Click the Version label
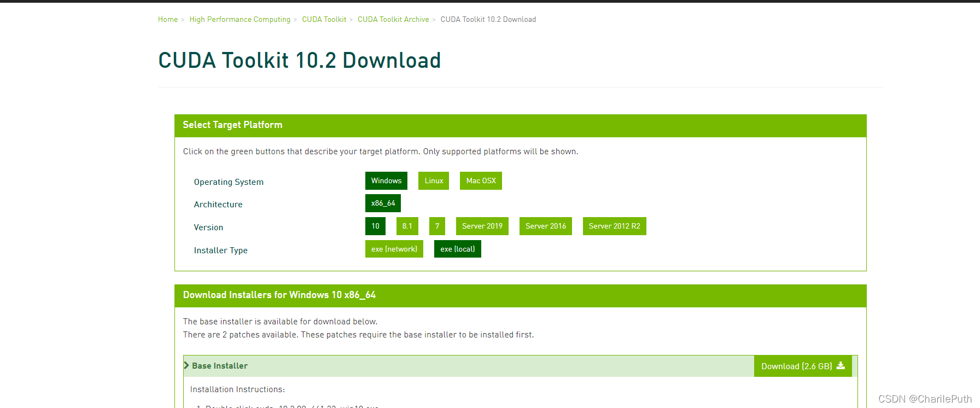 click(208, 228)
